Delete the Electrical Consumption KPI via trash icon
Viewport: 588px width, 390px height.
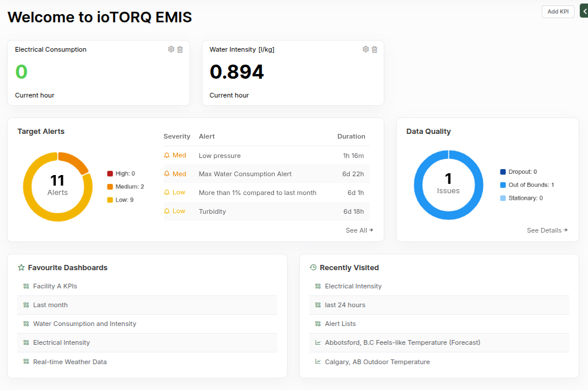[x=180, y=49]
